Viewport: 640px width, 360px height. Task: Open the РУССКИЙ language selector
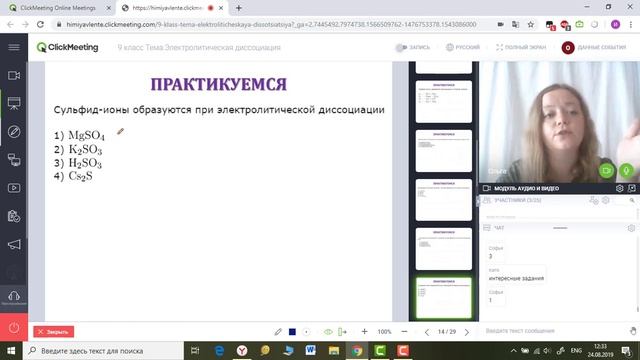click(x=462, y=47)
